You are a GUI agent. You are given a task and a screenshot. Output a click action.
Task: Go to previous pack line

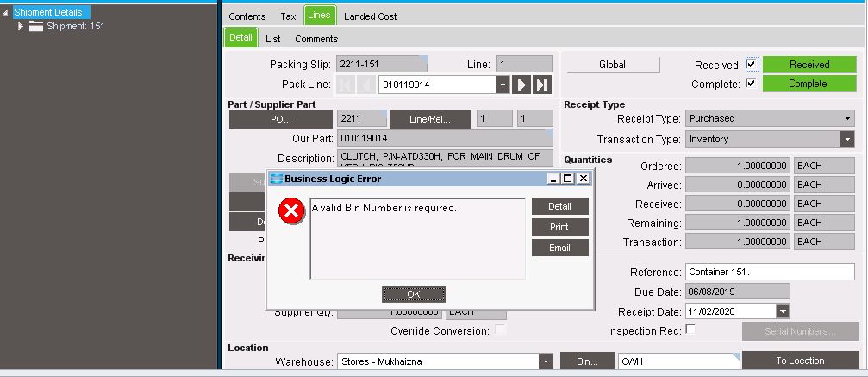click(x=366, y=85)
